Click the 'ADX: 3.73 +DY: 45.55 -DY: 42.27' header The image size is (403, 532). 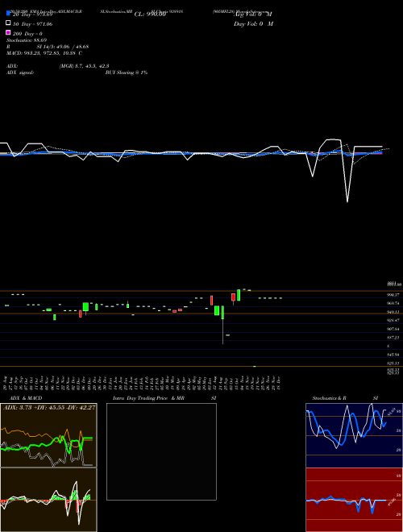pyautogui.click(x=49, y=407)
